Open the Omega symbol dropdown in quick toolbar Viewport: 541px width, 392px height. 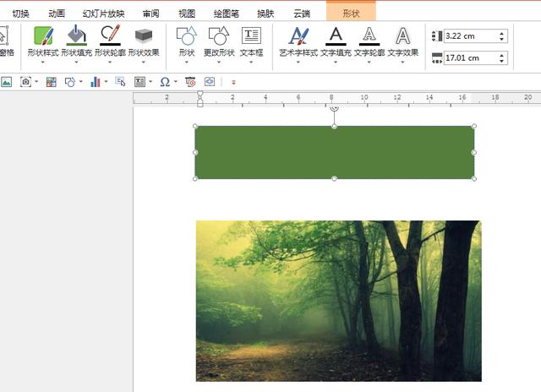point(174,82)
